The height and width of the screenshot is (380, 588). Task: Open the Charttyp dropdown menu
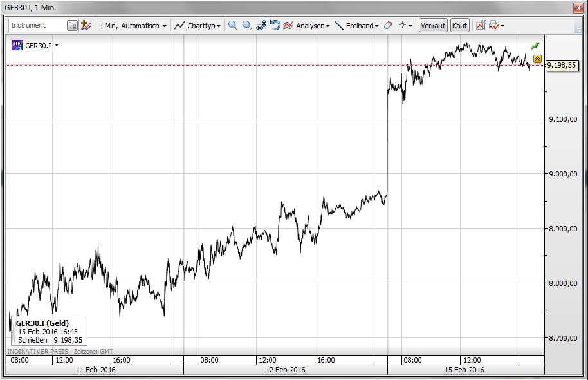click(x=198, y=26)
